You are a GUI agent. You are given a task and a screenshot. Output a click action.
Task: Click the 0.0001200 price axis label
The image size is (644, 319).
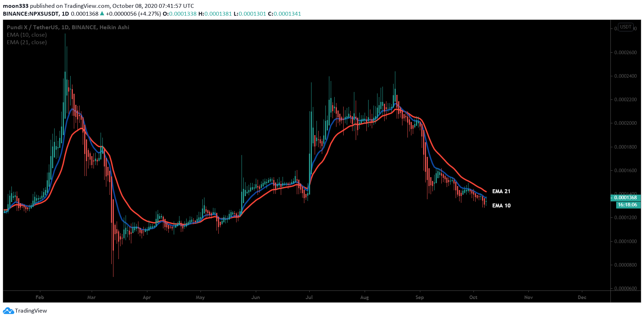click(625, 217)
